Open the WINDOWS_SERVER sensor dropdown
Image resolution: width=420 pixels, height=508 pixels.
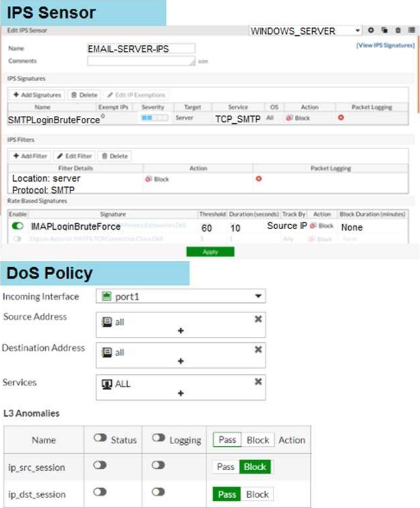[358, 31]
